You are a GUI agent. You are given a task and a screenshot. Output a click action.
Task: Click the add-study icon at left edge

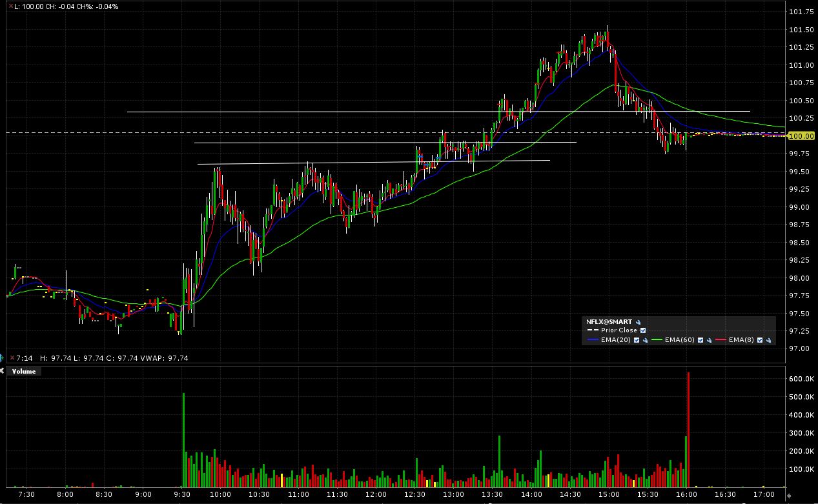(2, 358)
